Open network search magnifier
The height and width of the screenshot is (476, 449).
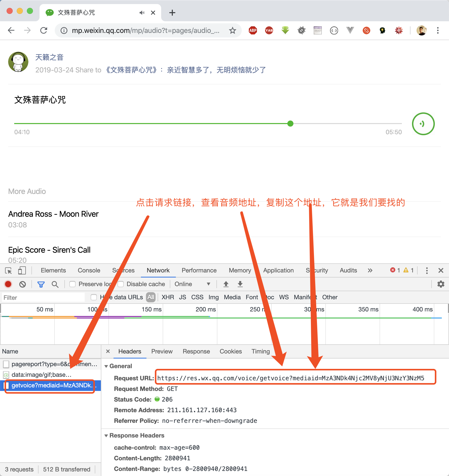click(x=55, y=284)
